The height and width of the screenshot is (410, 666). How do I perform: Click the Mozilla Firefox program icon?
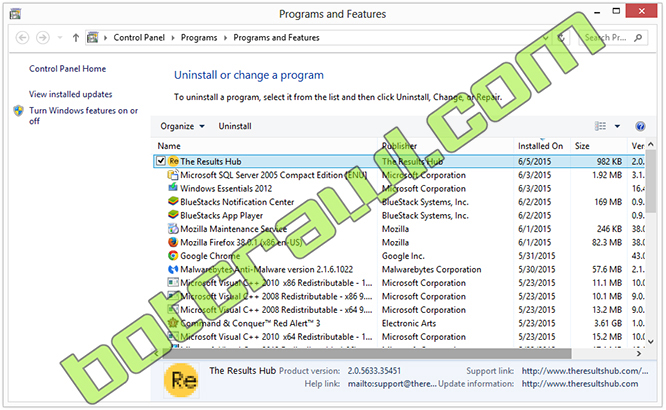pos(172,242)
